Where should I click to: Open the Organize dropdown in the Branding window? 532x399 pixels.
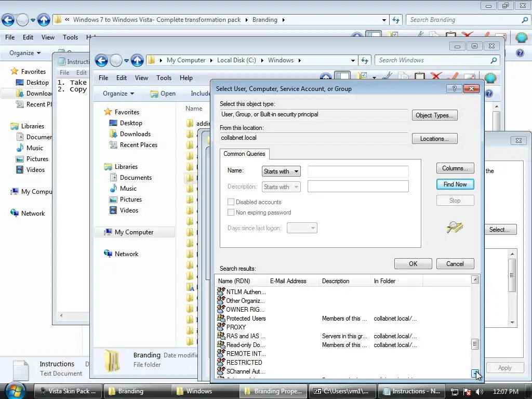pyautogui.click(x=25, y=53)
